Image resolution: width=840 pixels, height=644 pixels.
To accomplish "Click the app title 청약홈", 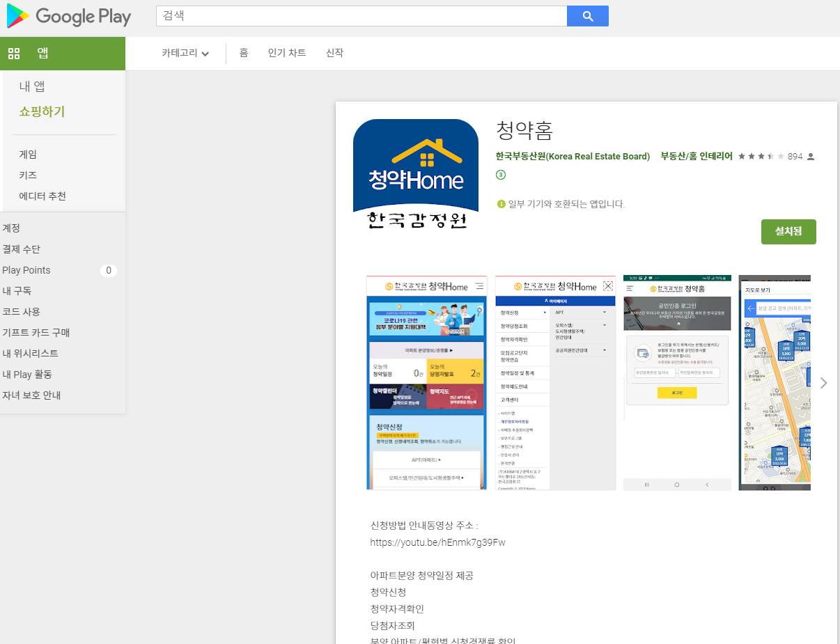I will pyautogui.click(x=524, y=130).
